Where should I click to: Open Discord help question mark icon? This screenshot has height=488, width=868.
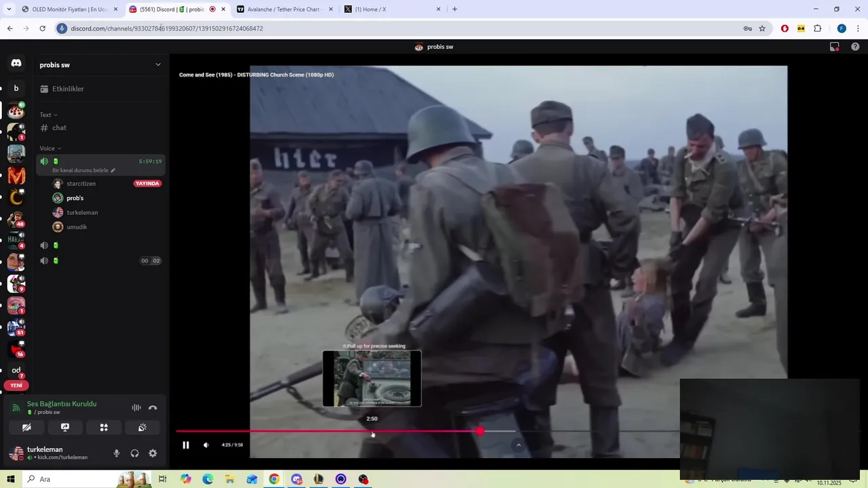pyautogui.click(x=855, y=47)
